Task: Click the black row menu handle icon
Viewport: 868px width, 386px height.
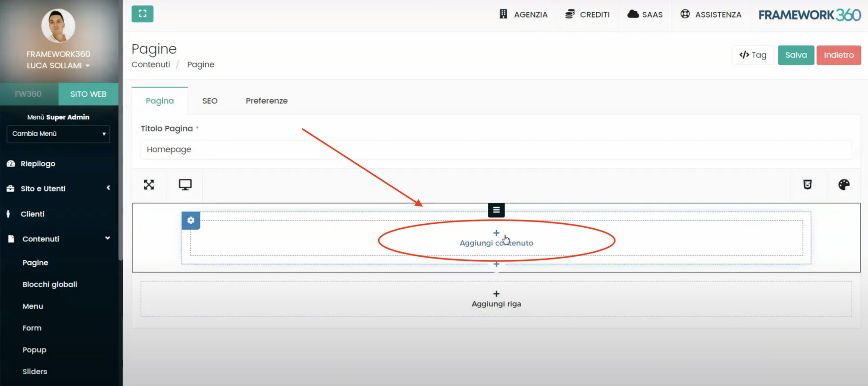Action: [x=496, y=210]
